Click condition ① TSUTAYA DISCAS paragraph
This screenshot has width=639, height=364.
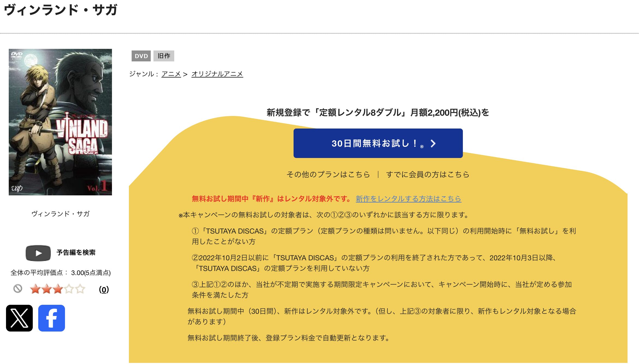[384, 236]
